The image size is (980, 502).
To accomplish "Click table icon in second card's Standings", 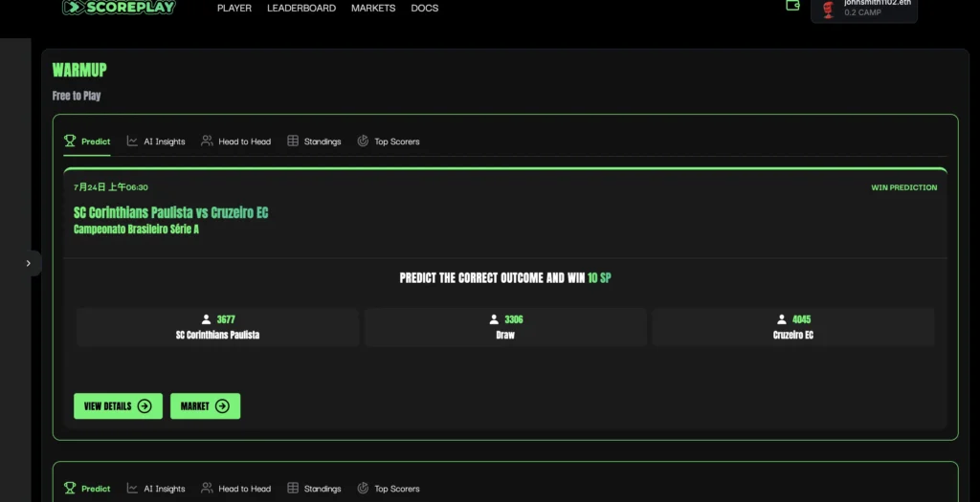I will (x=293, y=488).
